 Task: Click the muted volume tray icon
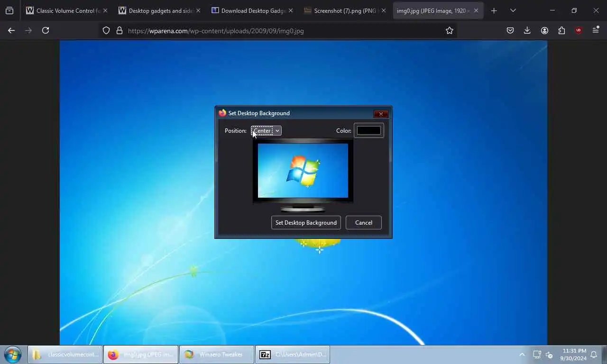click(x=550, y=355)
